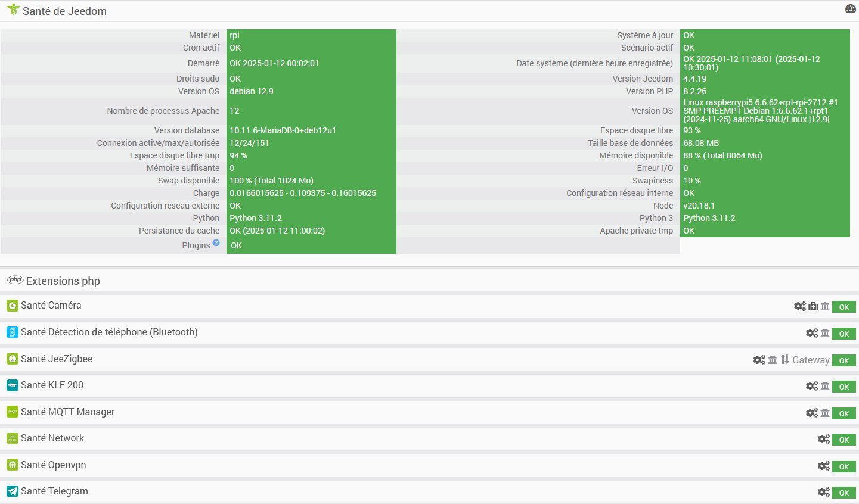The image size is (859, 504).
Task: Select the Charge load averages value
Action: [x=303, y=193]
